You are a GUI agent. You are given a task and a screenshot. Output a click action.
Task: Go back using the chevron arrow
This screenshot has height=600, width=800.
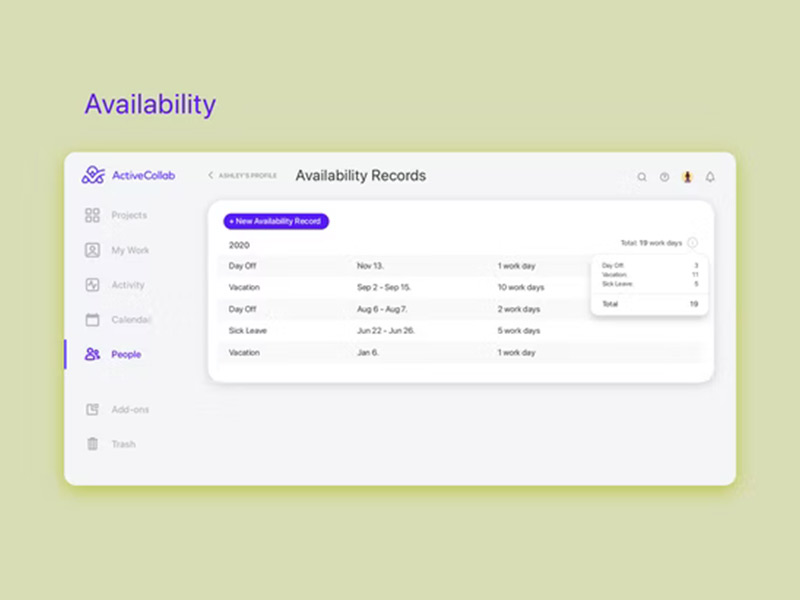[x=210, y=175]
